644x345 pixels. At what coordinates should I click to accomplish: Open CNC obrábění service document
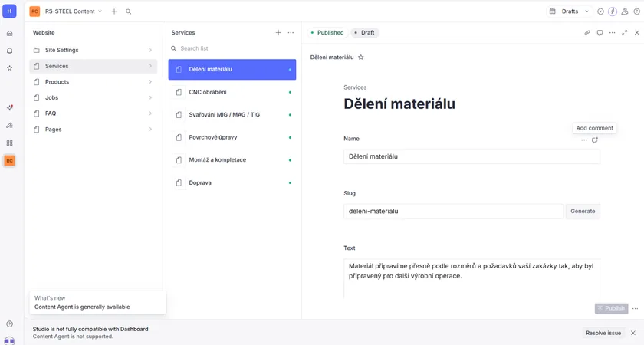[232, 92]
